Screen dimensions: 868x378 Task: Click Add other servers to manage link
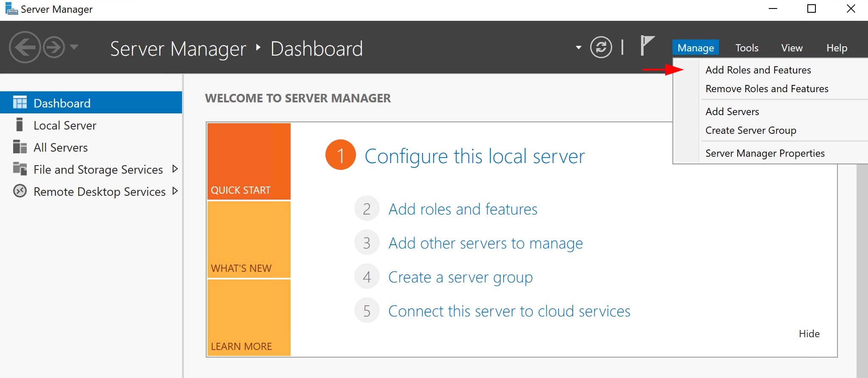click(x=485, y=243)
